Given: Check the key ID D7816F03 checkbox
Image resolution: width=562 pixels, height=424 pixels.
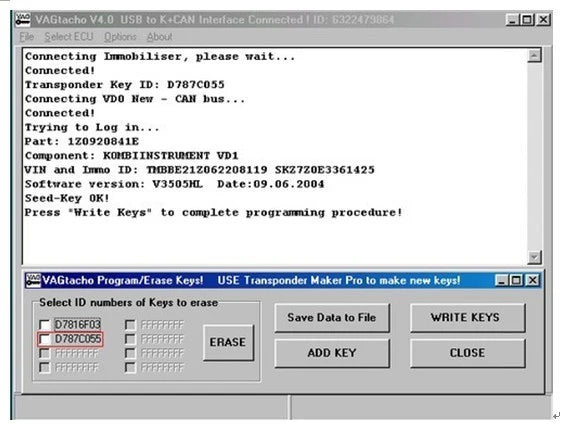Looking at the screenshot, I should (x=44, y=325).
